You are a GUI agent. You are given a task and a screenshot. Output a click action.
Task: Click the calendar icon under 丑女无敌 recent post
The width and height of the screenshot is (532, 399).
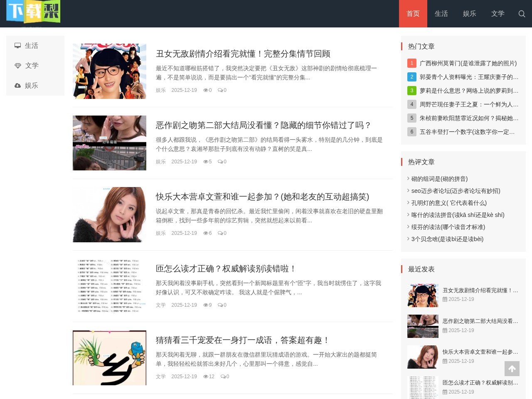pos(445,299)
